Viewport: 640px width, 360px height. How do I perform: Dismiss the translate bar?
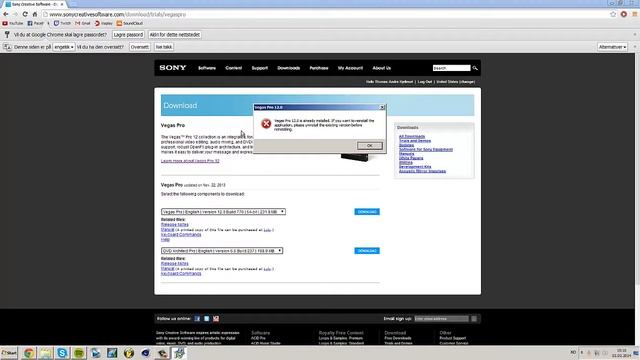635,47
